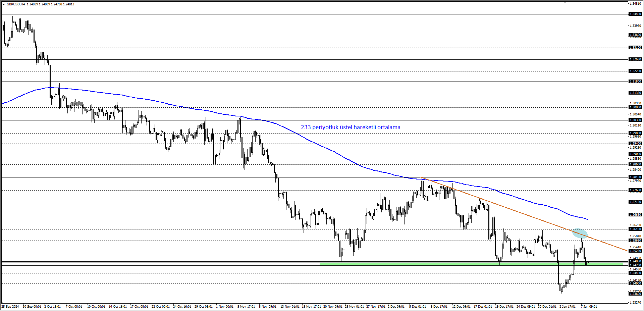Click the '27 Nov 17:01' time axis label
Viewport: 644px width, 311px height.
coord(376,307)
